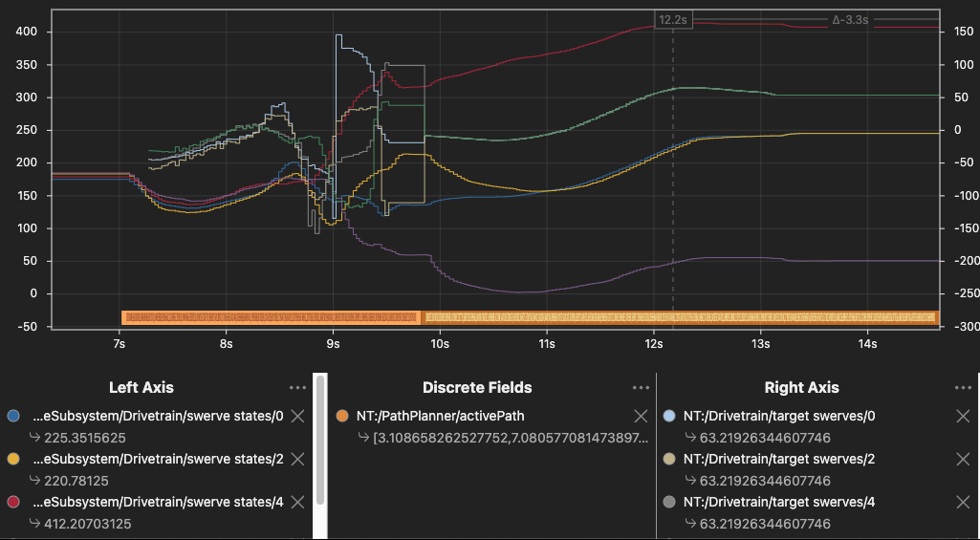This screenshot has width=980, height=540.
Task: Click the 9s tick on the time axis
Action: pos(333,344)
